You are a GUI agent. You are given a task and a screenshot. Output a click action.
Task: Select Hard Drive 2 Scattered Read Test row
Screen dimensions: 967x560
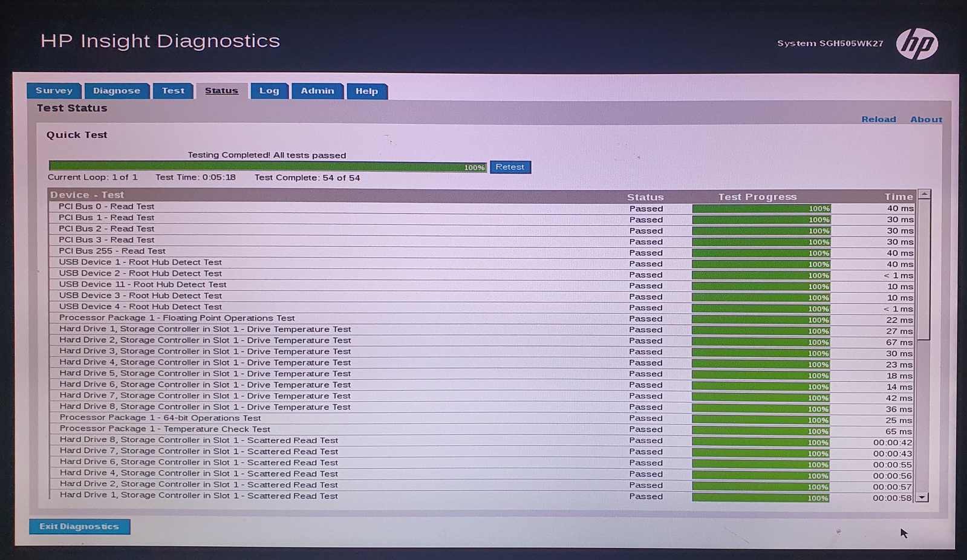point(482,486)
